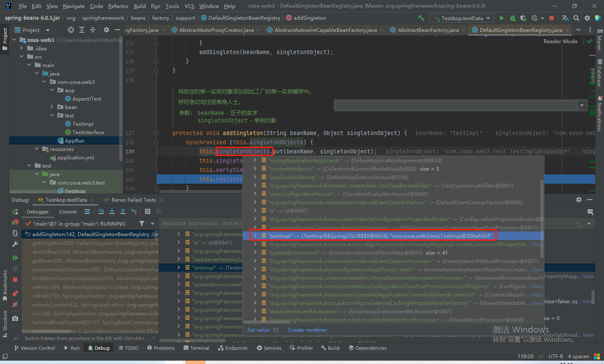Open the File menu
The image size is (604, 364).
click(x=23, y=6)
